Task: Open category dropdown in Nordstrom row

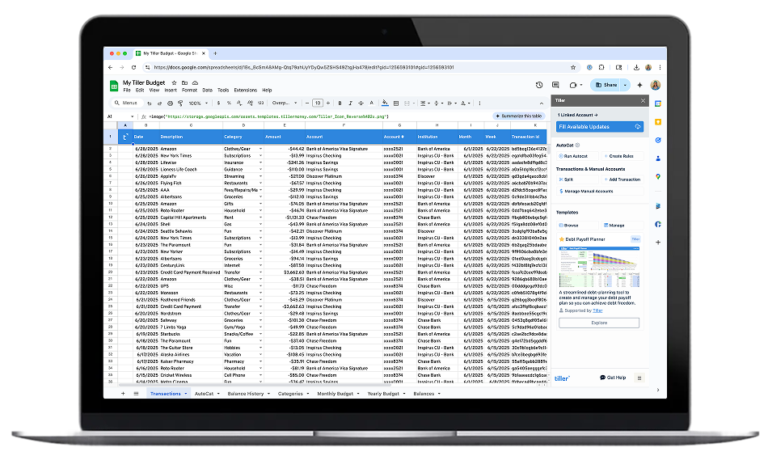Action: [261, 313]
